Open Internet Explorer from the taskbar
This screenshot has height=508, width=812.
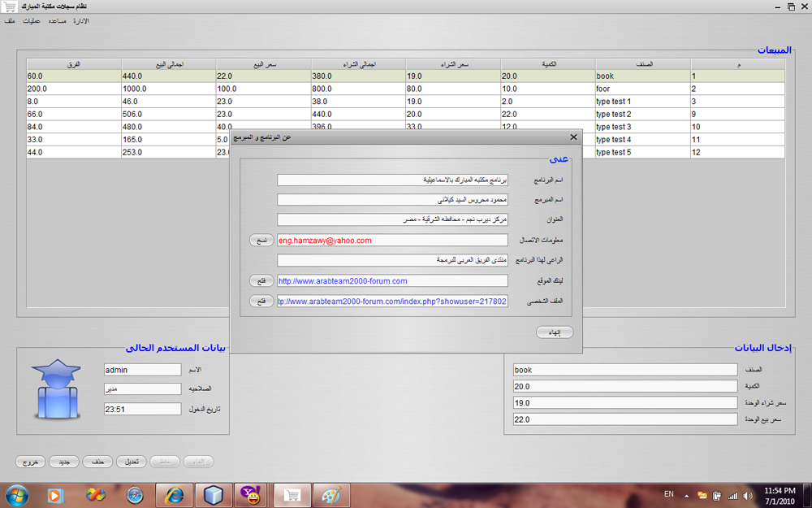[x=174, y=496]
